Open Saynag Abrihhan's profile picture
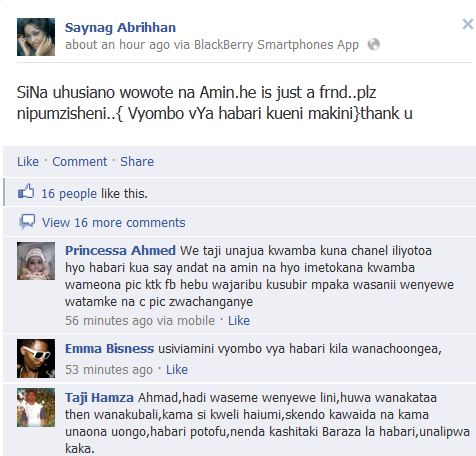The image size is (476, 456). pyautogui.click(x=36, y=37)
